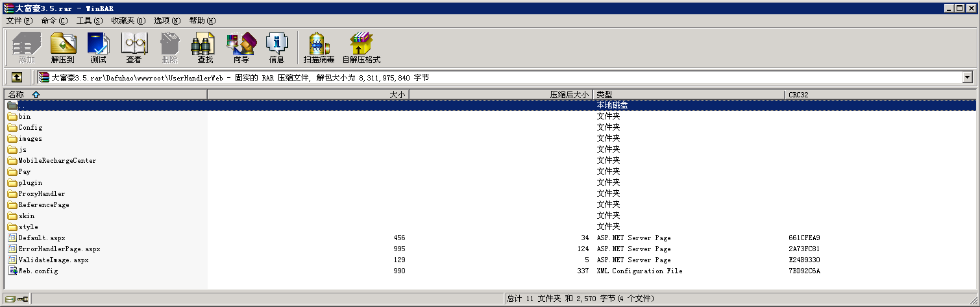The image size is (980, 307).
Task: Click the 查找 (Find) binoculars icon
Action: pos(205,47)
